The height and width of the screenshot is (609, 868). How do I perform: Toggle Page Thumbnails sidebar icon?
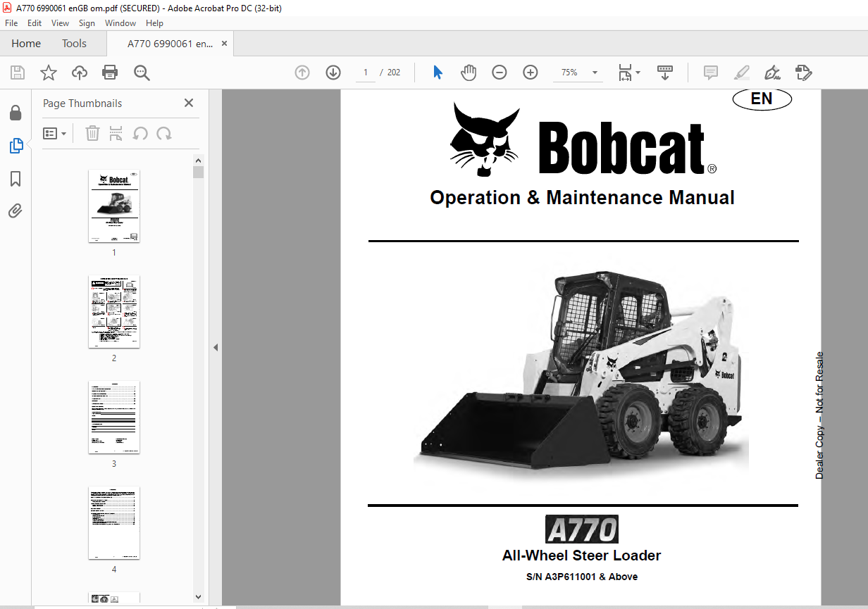pos(15,146)
